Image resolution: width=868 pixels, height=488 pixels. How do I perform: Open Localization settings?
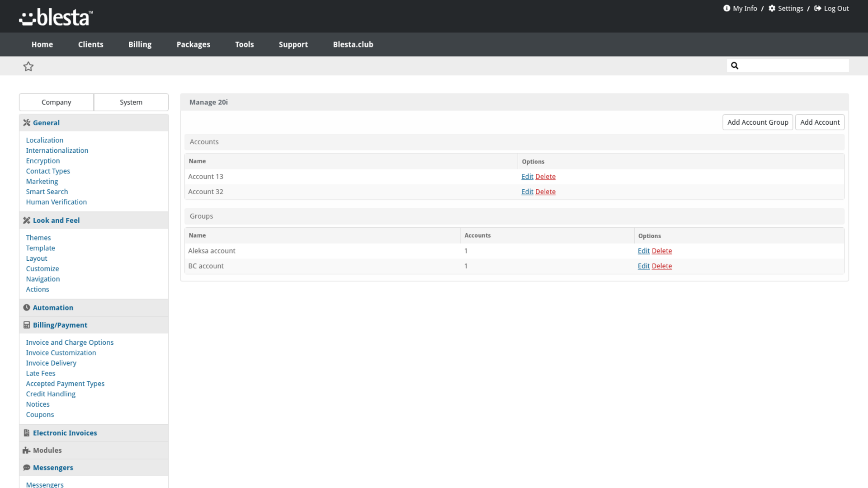pos(45,140)
